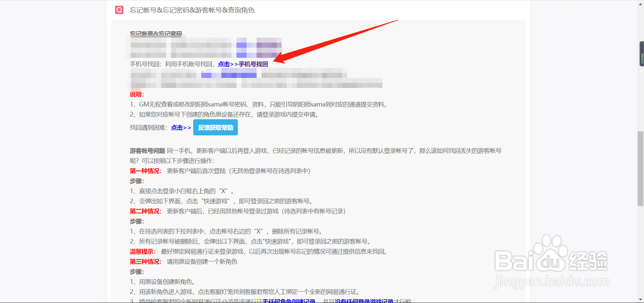Select the article title 忘记帐号&忘记密码&游客帐号&查询角色

pos(192,10)
